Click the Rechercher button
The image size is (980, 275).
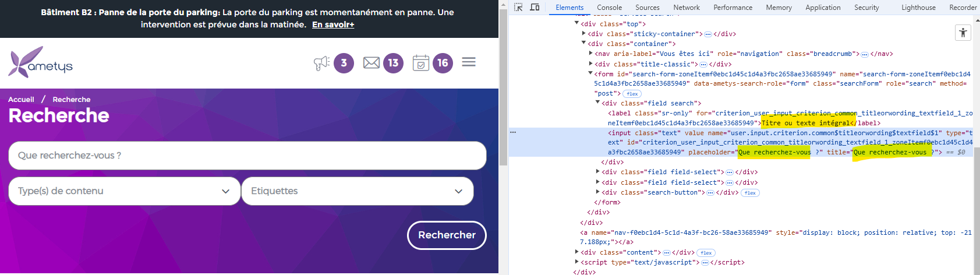(x=447, y=235)
